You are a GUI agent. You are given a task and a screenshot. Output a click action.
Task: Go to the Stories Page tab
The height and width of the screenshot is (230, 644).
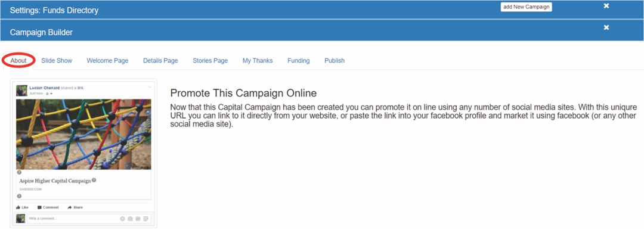[x=210, y=61]
